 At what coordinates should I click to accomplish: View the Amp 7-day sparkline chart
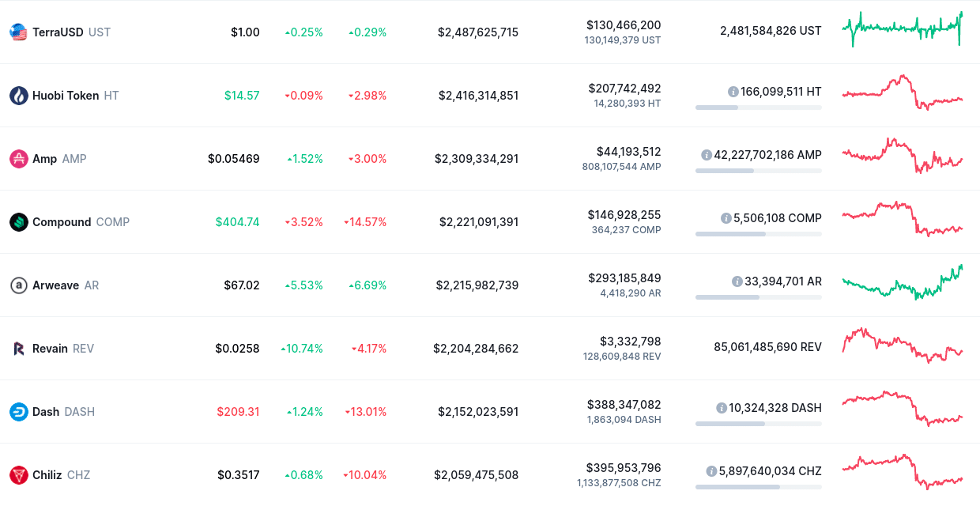coord(903,156)
